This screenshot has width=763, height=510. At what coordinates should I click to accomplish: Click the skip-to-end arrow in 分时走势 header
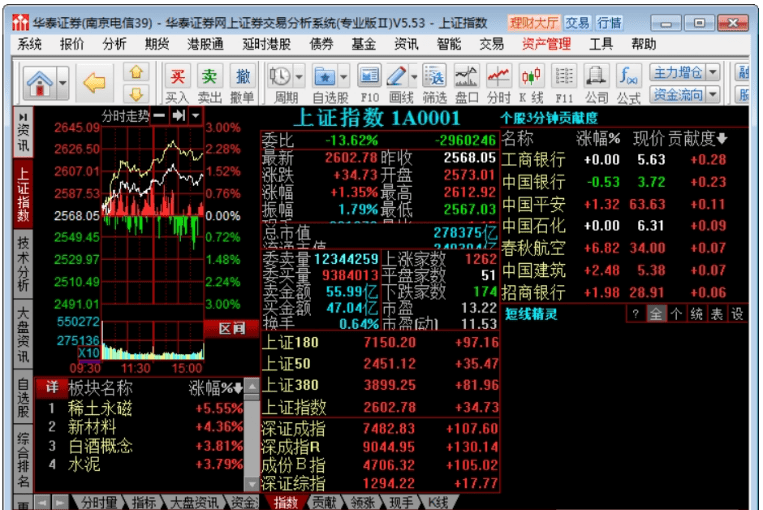pyautogui.click(x=179, y=116)
